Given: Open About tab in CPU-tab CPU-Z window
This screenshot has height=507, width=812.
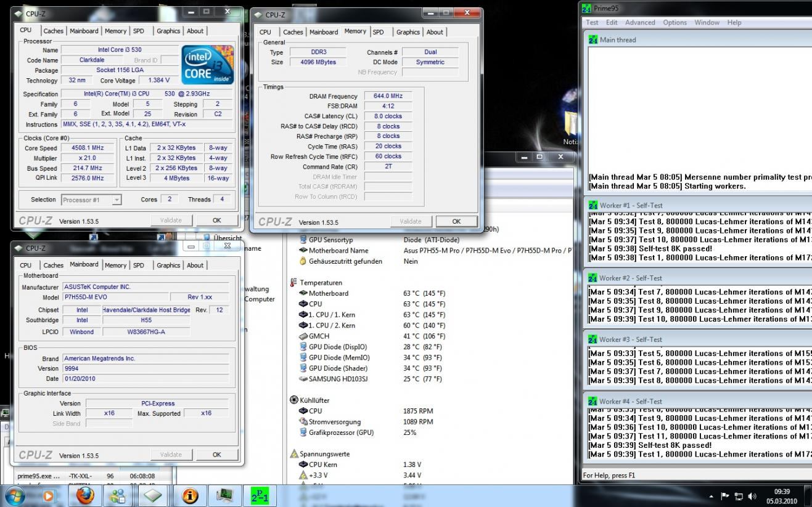Looking at the screenshot, I should point(195,31).
